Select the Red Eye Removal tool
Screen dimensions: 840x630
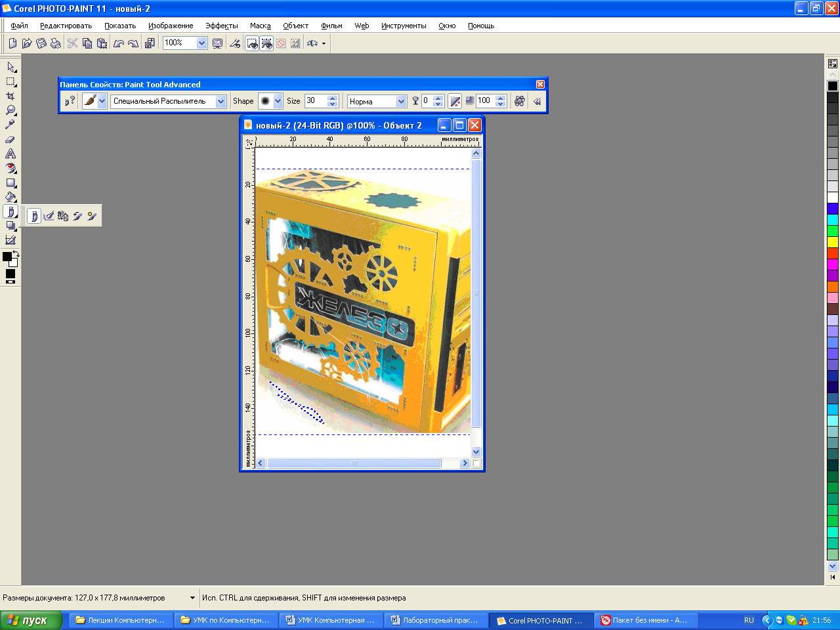(x=11, y=168)
